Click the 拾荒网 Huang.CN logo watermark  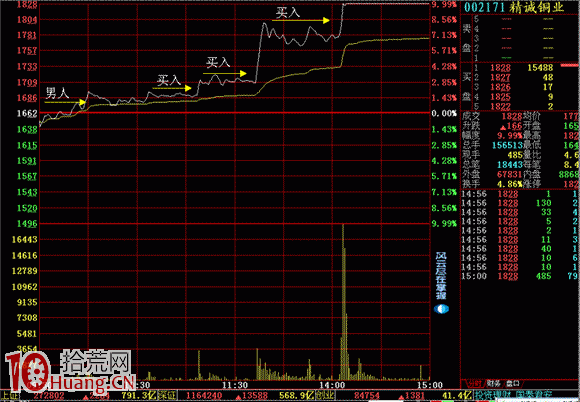coord(70,372)
